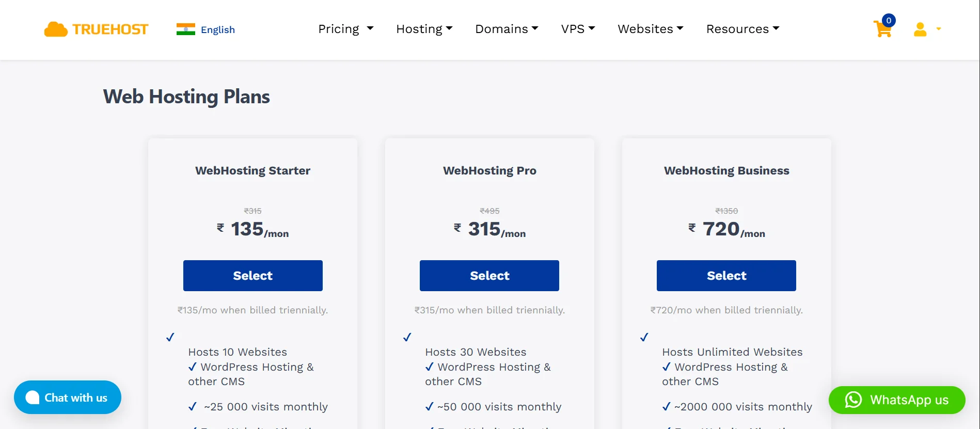The width and height of the screenshot is (980, 429).
Task: Click 'Hosts 10 Websites' feature text
Action: point(238,352)
